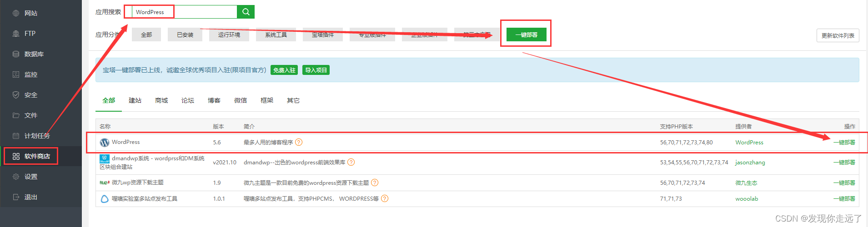This screenshot has height=227, width=868.
Task: Click the 更新软件列表 button
Action: pyautogui.click(x=838, y=35)
